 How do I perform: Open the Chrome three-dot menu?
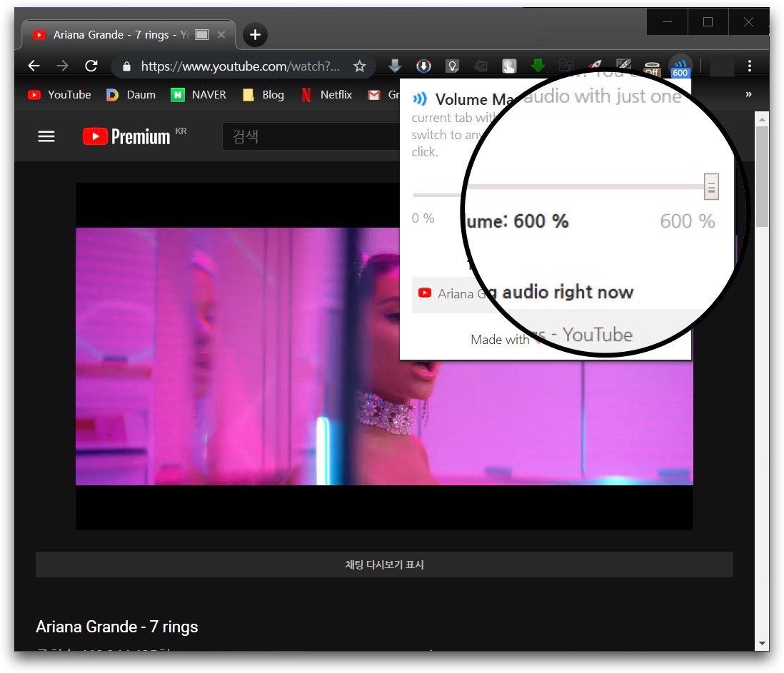click(x=749, y=66)
